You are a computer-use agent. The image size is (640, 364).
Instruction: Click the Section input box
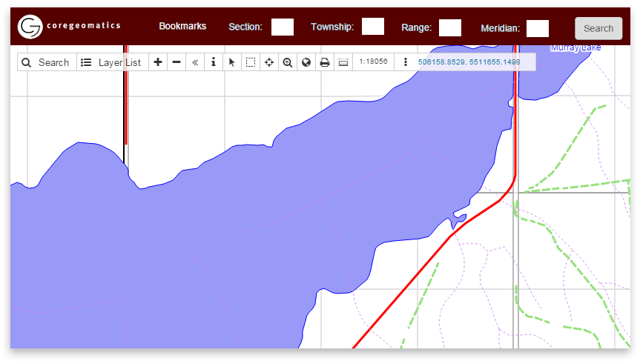[x=283, y=27]
